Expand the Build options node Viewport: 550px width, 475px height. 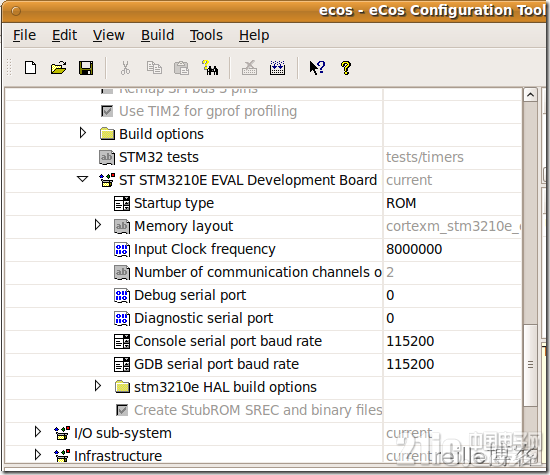click(x=83, y=133)
